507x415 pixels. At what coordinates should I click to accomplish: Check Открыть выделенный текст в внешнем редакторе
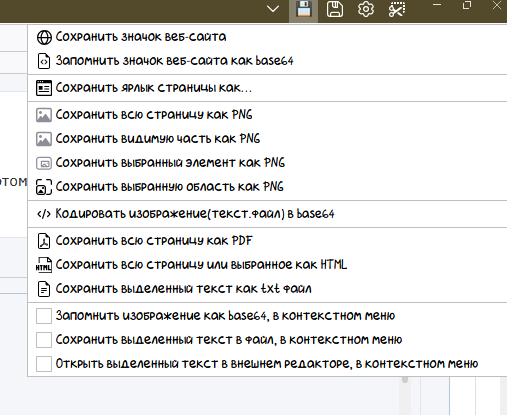click(x=44, y=364)
